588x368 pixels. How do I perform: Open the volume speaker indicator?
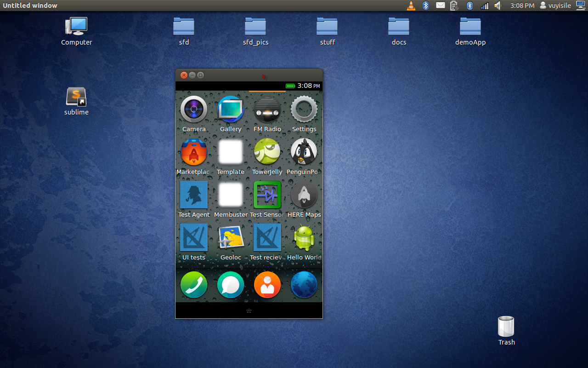click(x=498, y=6)
